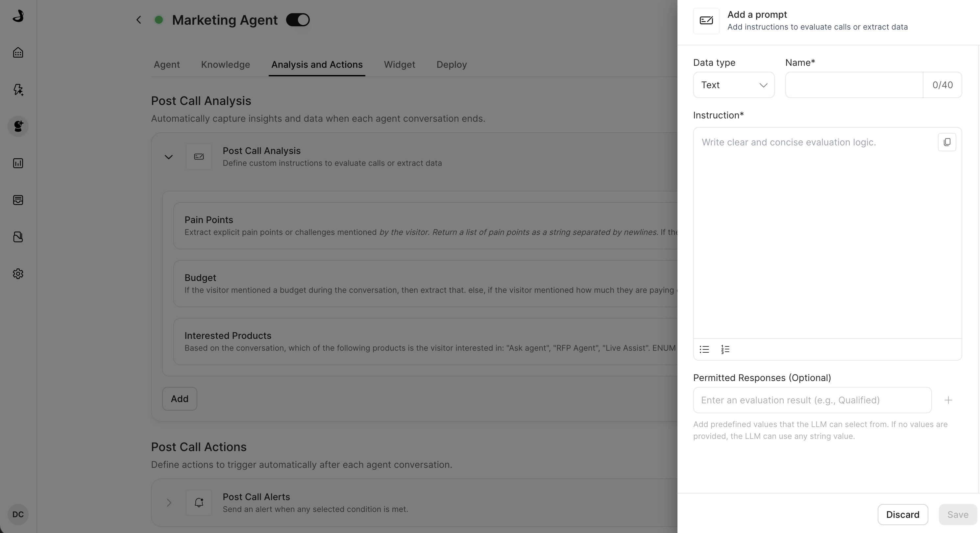Focus the Permitted Responses input

812,400
